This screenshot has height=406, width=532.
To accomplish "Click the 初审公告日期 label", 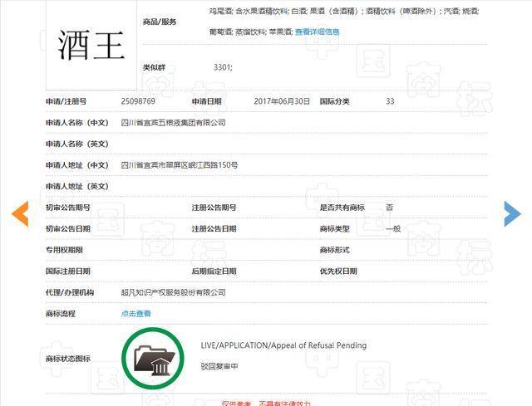I will [68, 229].
